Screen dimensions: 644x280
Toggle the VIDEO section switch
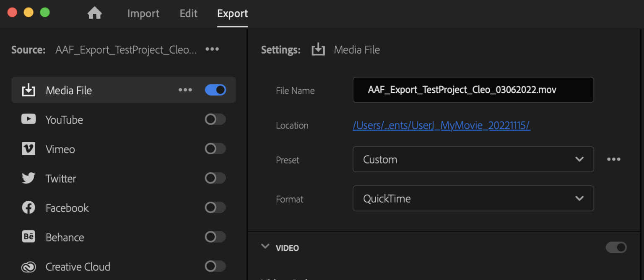pyautogui.click(x=616, y=248)
